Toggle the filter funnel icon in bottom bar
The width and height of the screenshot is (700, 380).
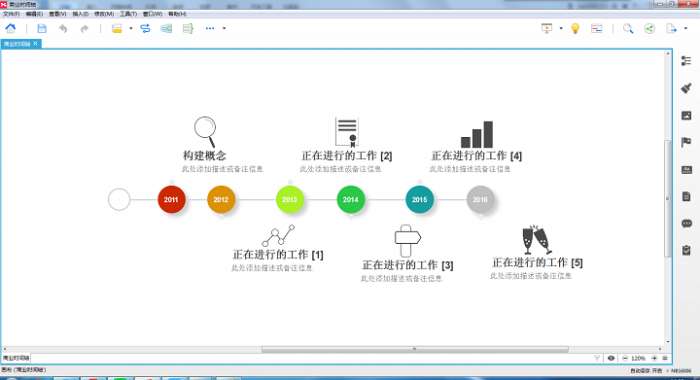click(x=597, y=358)
